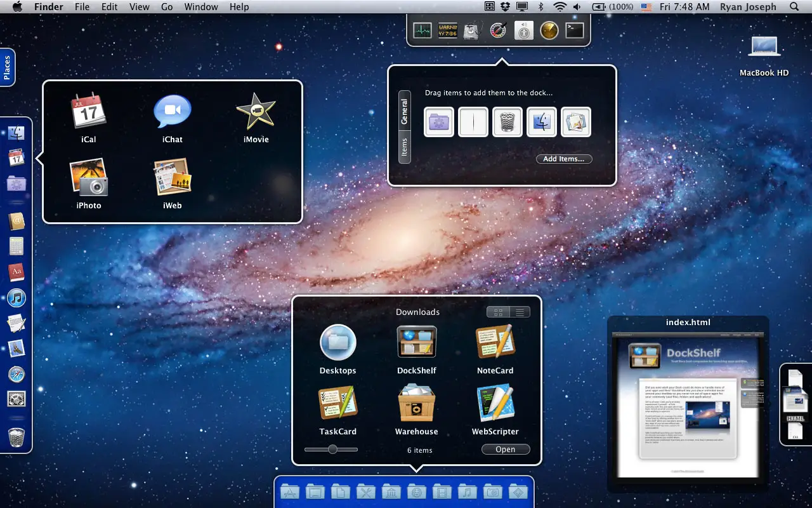Open the purple smart folder in left dock
Viewport: 812px width, 508px height.
16,184
